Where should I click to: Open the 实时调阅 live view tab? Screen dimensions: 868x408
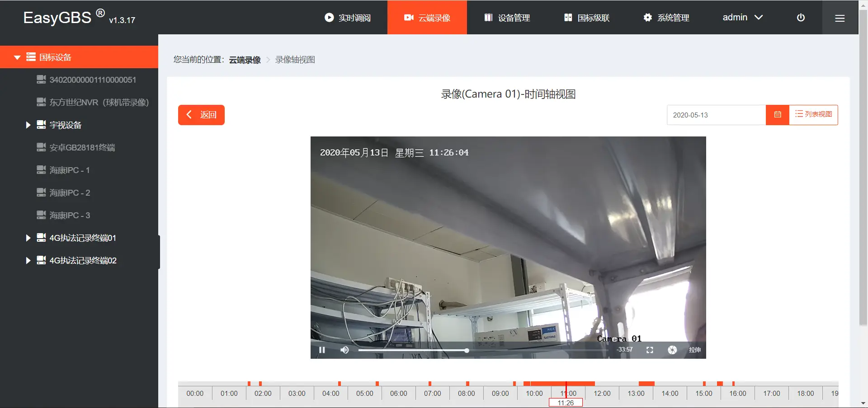348,18
